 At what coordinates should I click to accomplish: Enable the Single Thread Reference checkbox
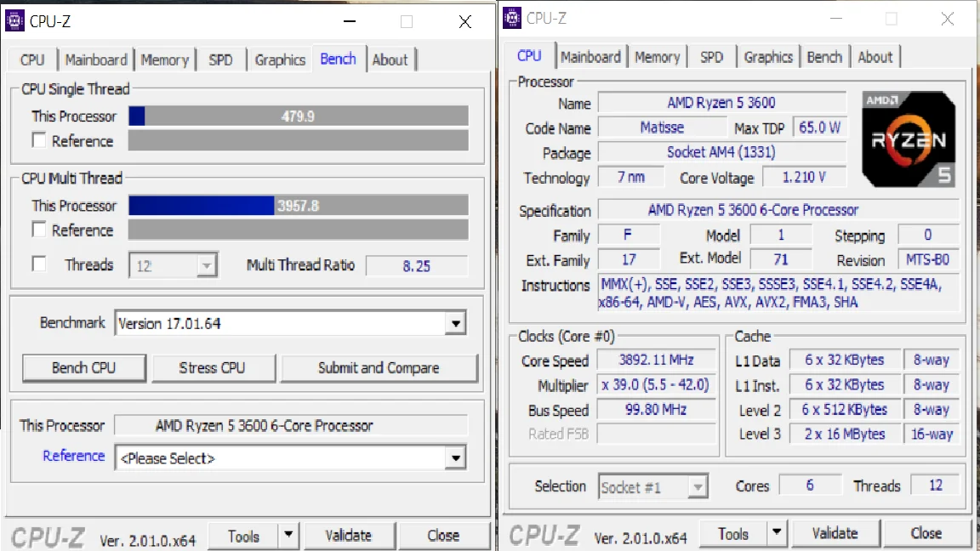pos(39,140)
